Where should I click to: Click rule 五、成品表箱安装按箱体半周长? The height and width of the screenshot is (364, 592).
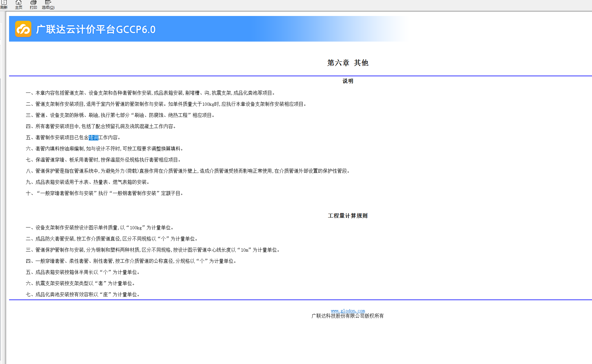83,272
